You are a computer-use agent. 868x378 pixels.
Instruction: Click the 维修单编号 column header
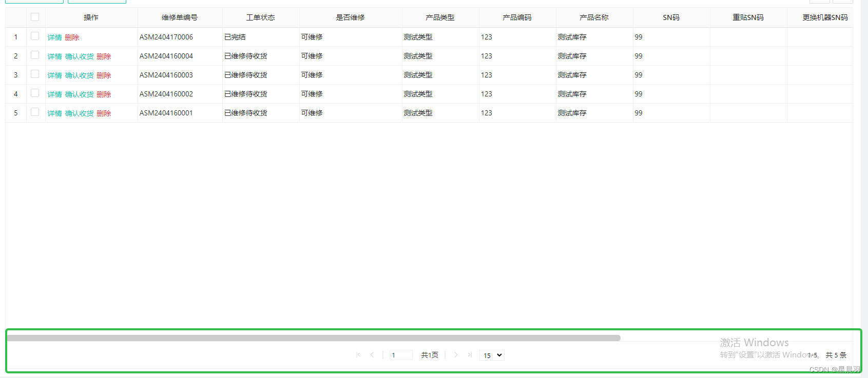click(x=180, y=17)
